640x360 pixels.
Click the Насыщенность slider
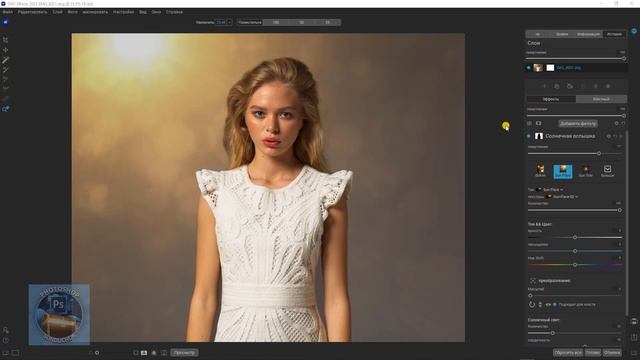[575, 251]
